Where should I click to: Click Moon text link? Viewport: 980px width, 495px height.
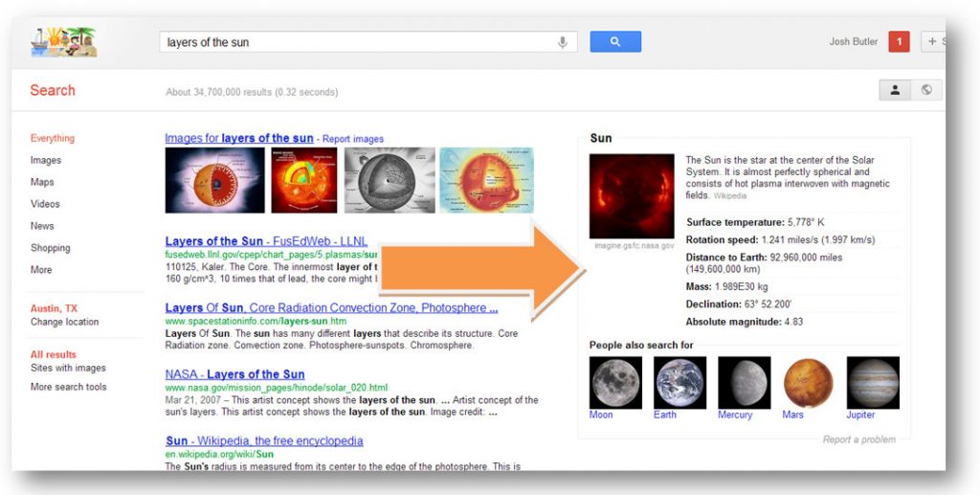[601, 415]
